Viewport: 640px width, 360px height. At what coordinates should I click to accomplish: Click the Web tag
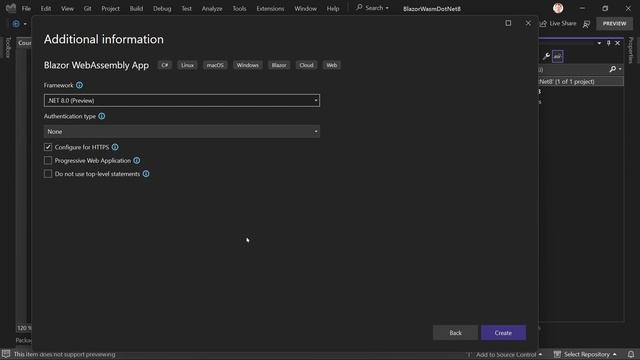332,65
